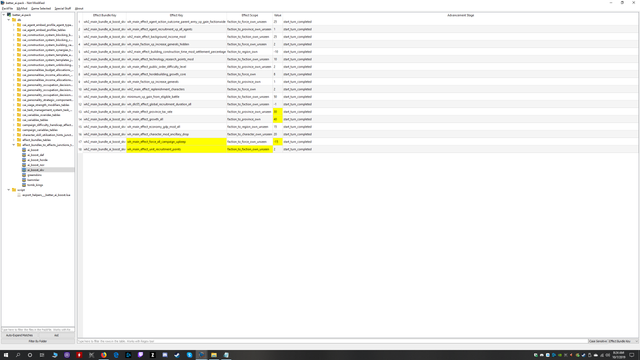Click folder icon of cai_siege_strength_modifiers_tables
Viewport: 640px width, 360px height.
point(19,105)
